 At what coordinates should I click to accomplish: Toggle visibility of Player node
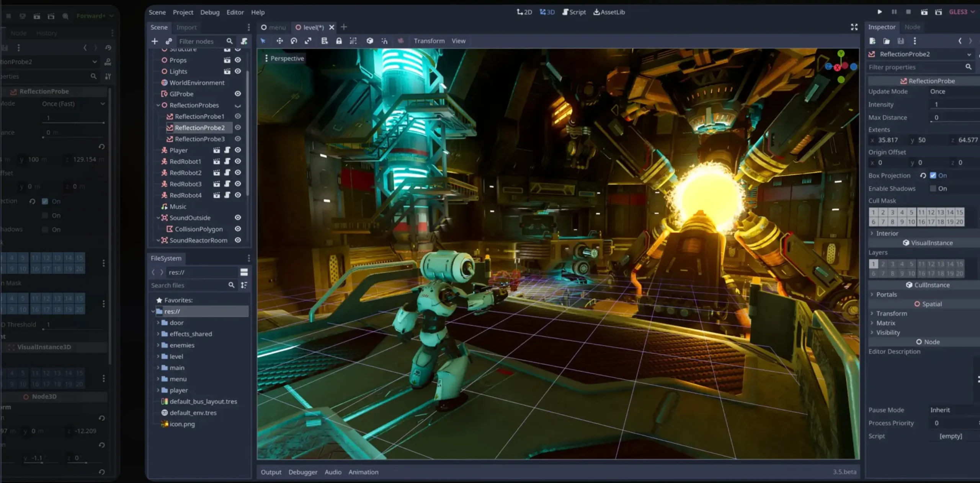click(238, 150)
